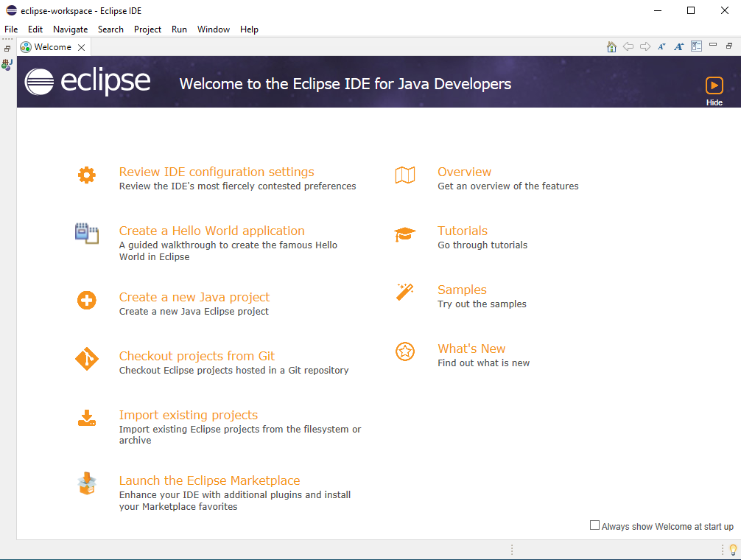
Task: Enable Always show Welcome at start up
Action: pos(594,525)
